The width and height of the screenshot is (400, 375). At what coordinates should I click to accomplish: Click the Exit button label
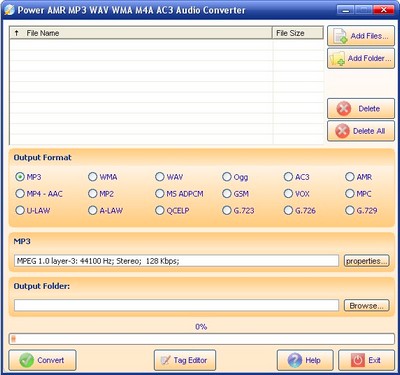(374, 360)
